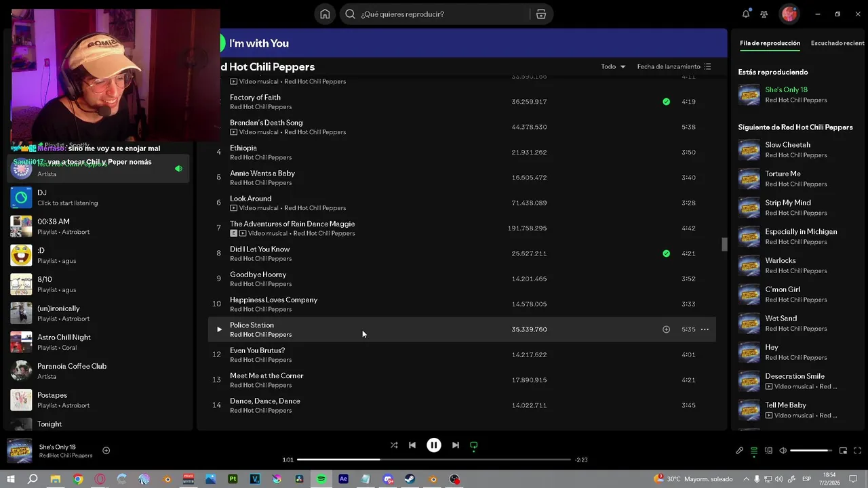
Task: Open the 'Fecha de lanzamiento' sort menu
Action: 674,66
